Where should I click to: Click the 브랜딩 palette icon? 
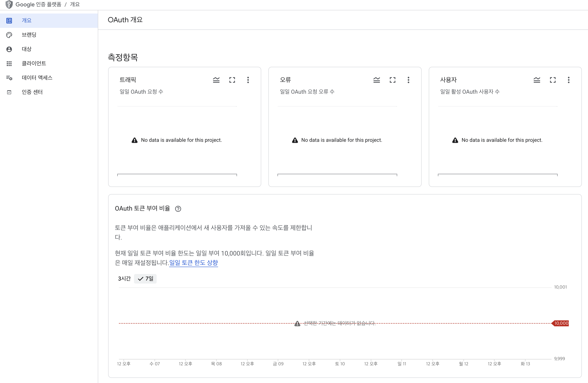pos(9,35)
